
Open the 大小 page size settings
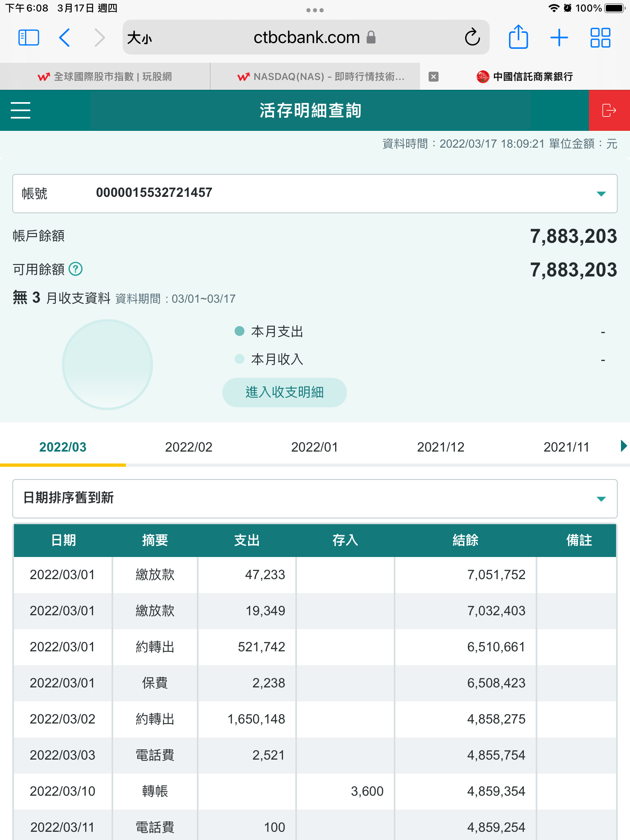click(x=139, y=38)
